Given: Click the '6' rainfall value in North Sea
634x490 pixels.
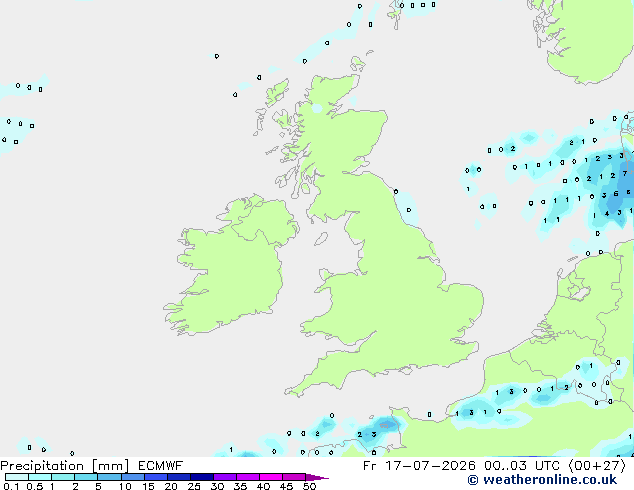Looking at the screenshot, I should pyautogui.click(x=616, y=194).
